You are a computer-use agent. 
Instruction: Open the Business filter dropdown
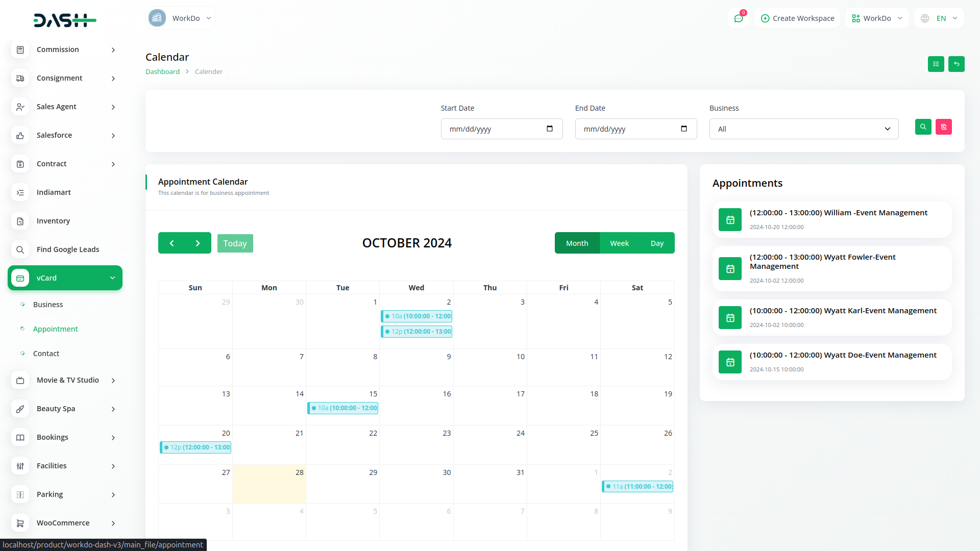[x=803, y=129]
